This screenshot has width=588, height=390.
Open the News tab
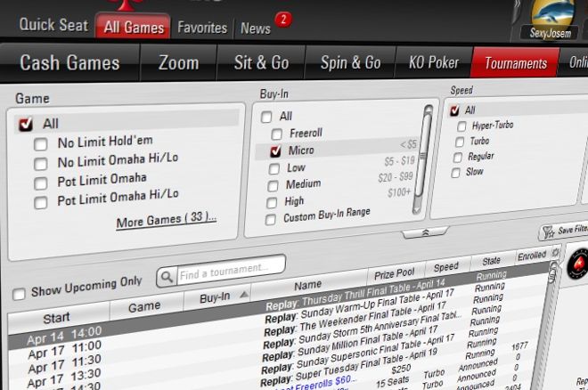pos(256,28)
